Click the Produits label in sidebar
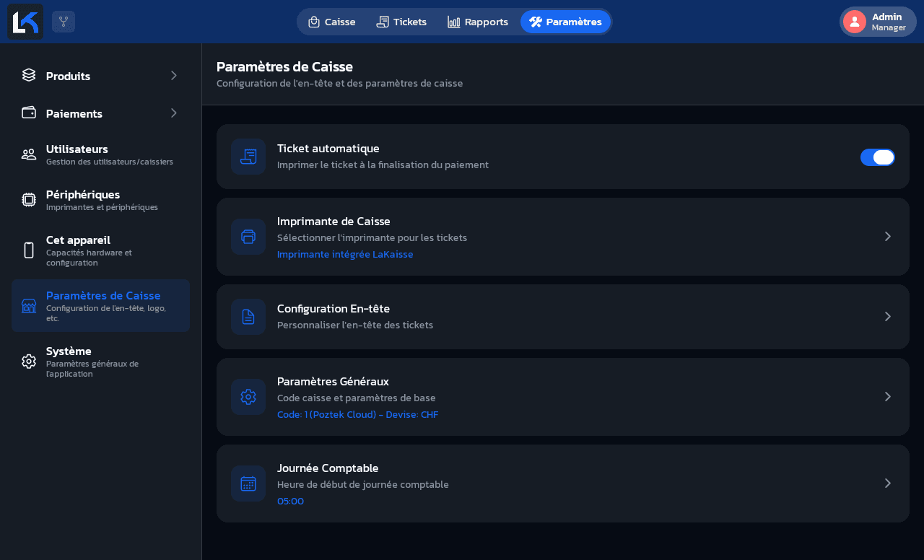 (68, 76)
